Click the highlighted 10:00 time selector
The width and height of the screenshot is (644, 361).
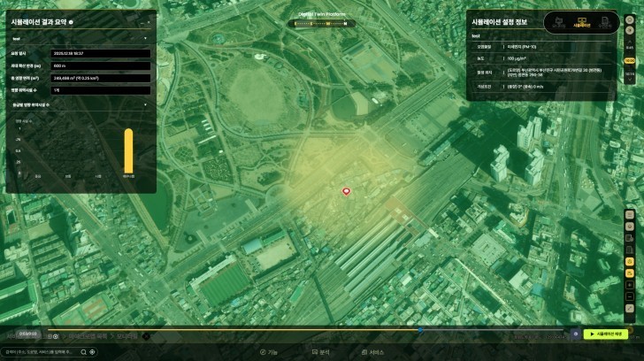629,60
